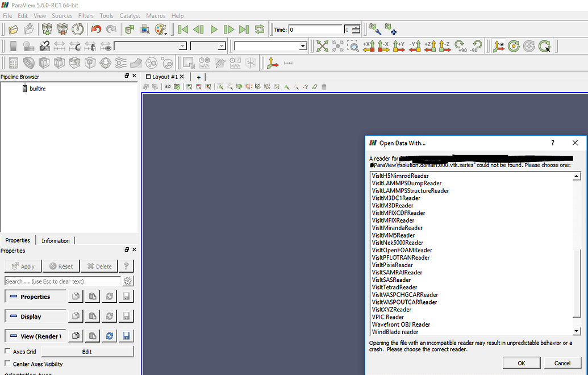
Task: Open the File menu
Action: pyautogui.click(x=7, y=16)
